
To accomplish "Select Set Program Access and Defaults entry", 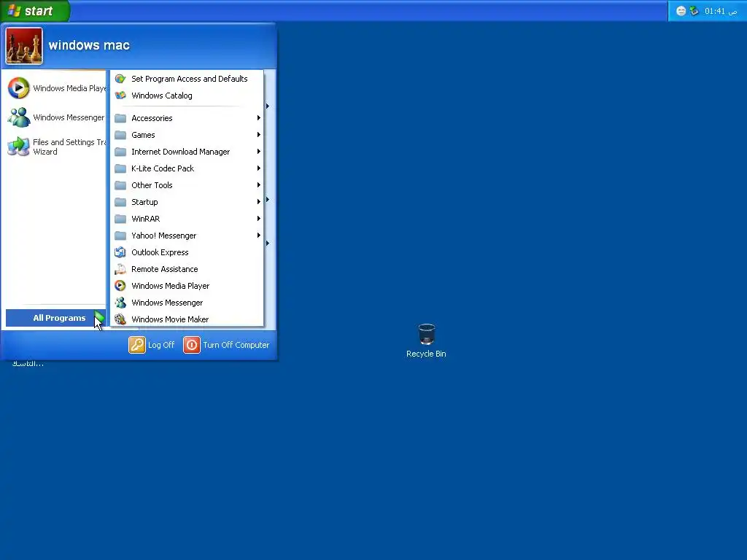I will click(187, 79).
